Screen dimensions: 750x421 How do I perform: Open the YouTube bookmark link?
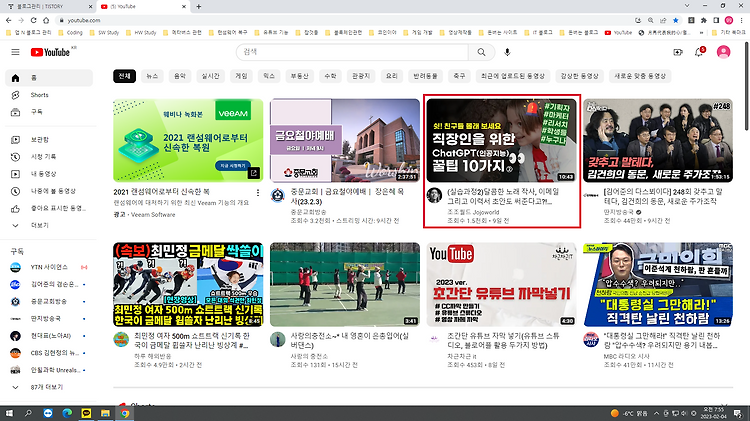pos(618,33)
